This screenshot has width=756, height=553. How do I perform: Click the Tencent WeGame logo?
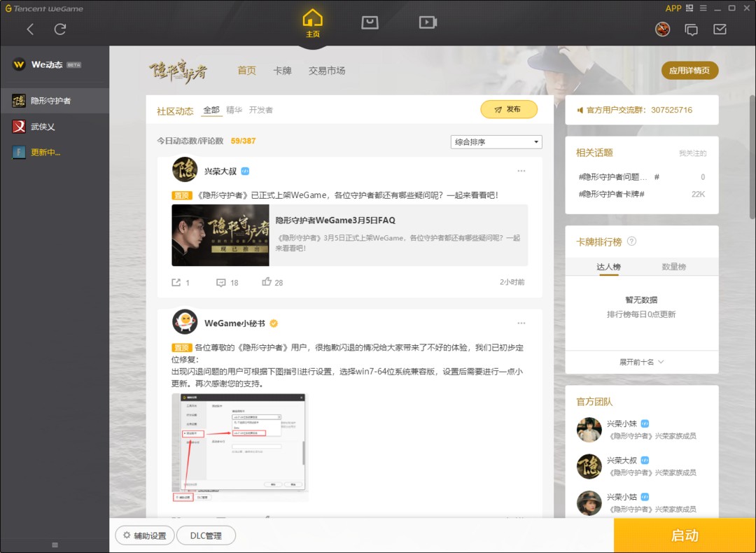44,8
